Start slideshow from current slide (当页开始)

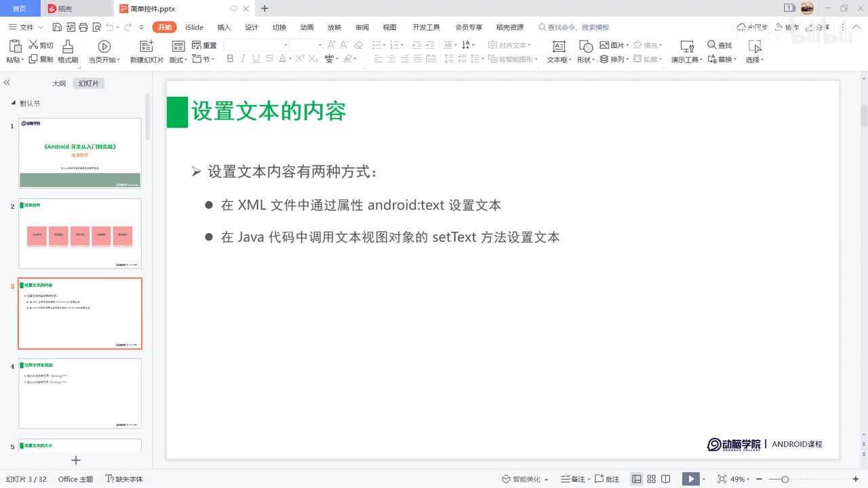click(x=104, y=52)
